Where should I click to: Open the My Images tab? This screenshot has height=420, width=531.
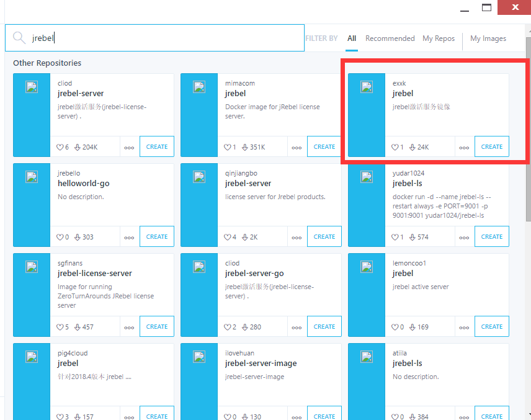pos(488,38)
